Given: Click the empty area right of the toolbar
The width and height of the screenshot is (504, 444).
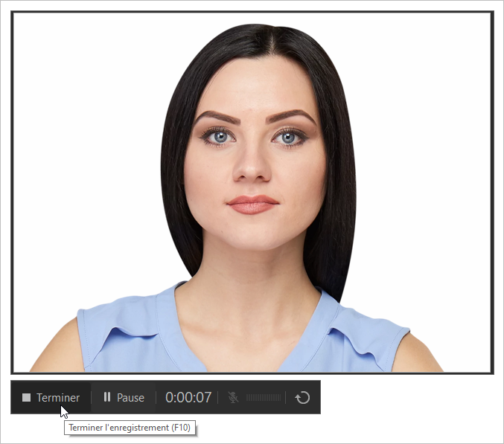Looking at the screenshot, I should 409,398.
